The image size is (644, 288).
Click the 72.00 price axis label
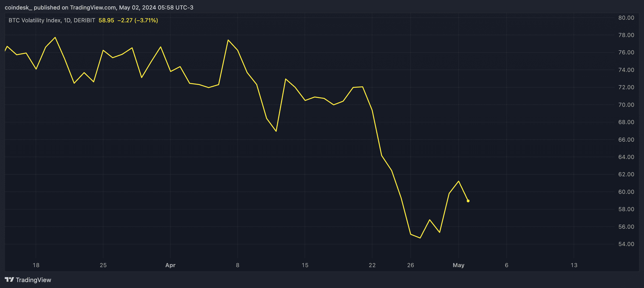(x=626, y=87)
